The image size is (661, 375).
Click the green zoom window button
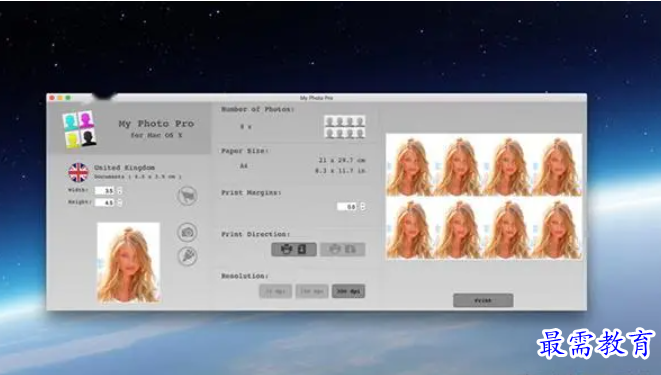(x=68, y=98)
